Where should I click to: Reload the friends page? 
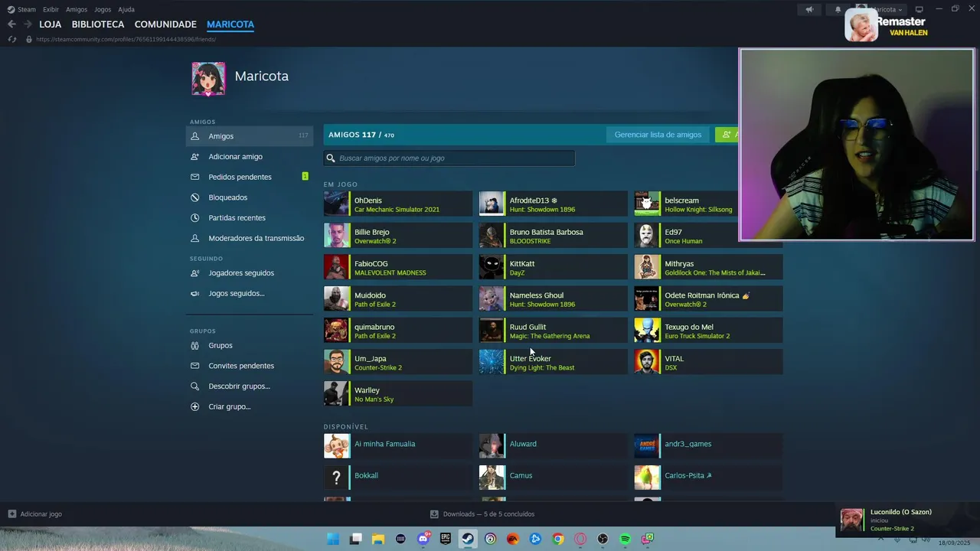coord(11,39)
